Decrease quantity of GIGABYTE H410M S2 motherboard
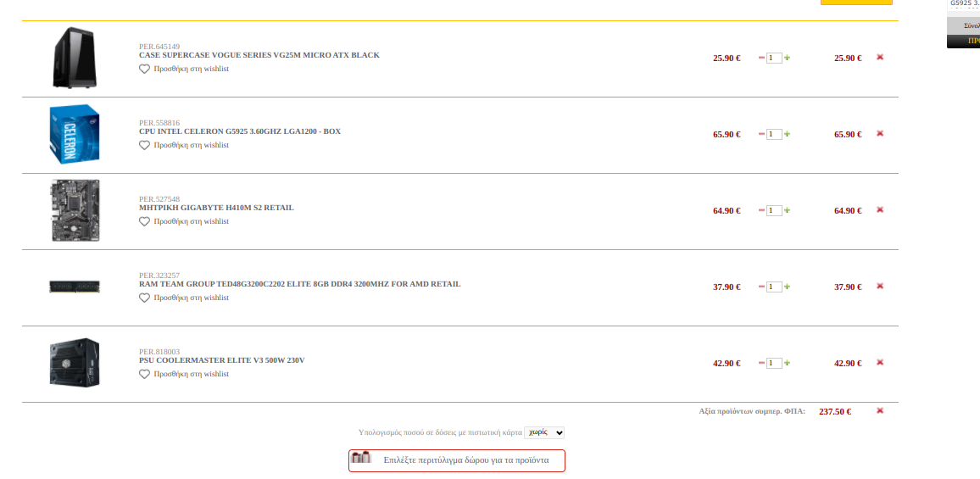The image size is (980, 479). pyautogui.click(x=761, y=210)
